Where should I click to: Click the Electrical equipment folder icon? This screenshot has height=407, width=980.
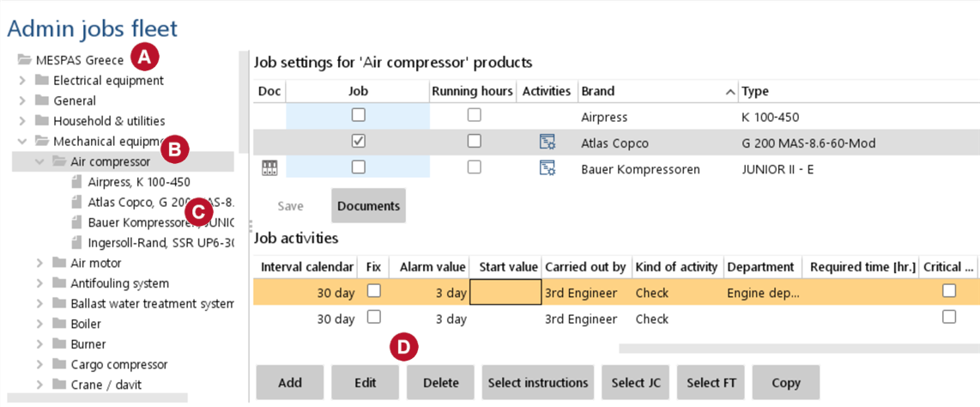pos(42,80)
